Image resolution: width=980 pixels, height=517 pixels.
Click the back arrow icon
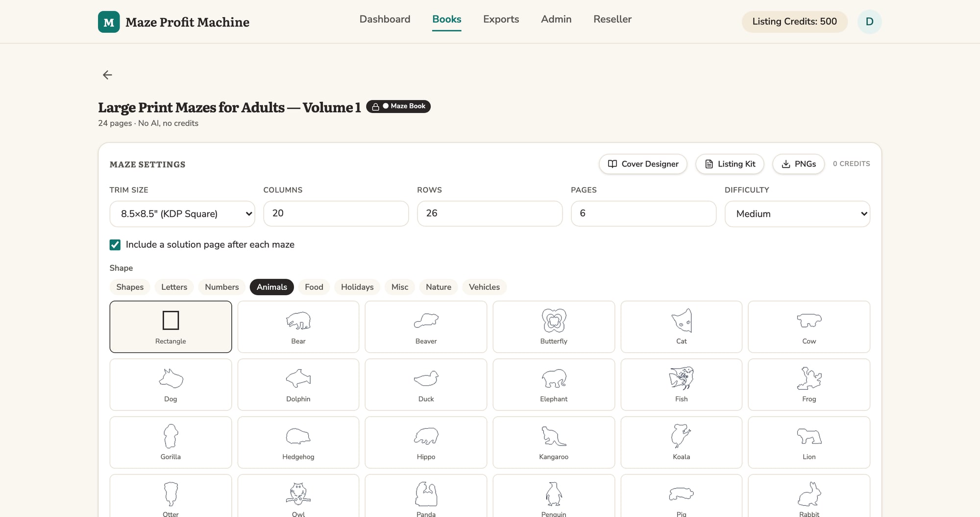point(107,75)
